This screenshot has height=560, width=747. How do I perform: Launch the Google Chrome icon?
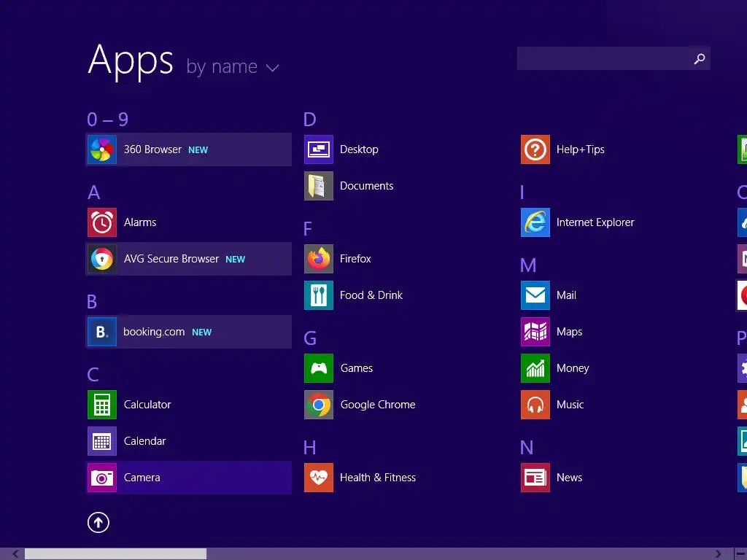tap(319, 405)
